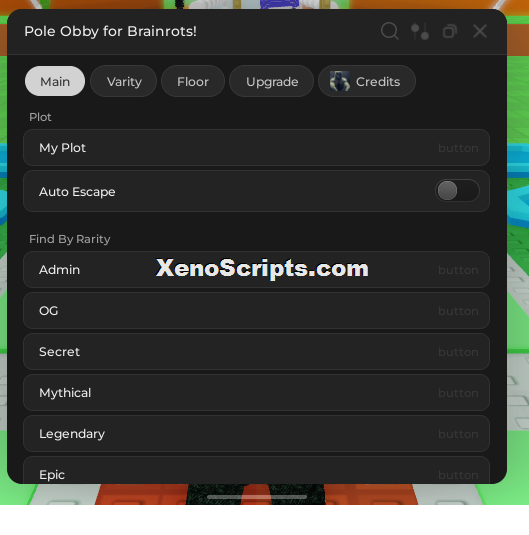
Task: Choose the Mythical rarity button
Action: point(257,392)
